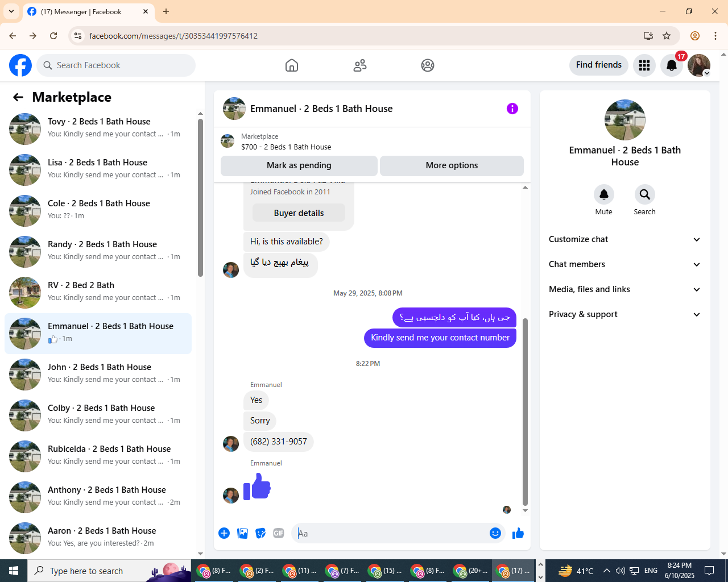Image resolution: width=728 pixels, height=582 pixels.
Task: Search in conversation magnifier icon
Action: point(645,194)
